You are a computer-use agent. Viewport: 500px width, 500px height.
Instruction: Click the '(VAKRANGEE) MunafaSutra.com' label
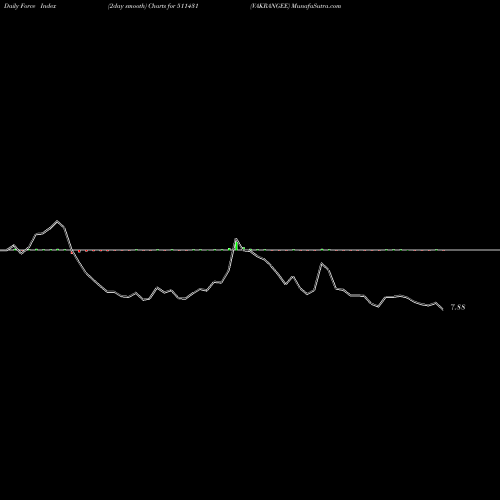pos(295,6)
